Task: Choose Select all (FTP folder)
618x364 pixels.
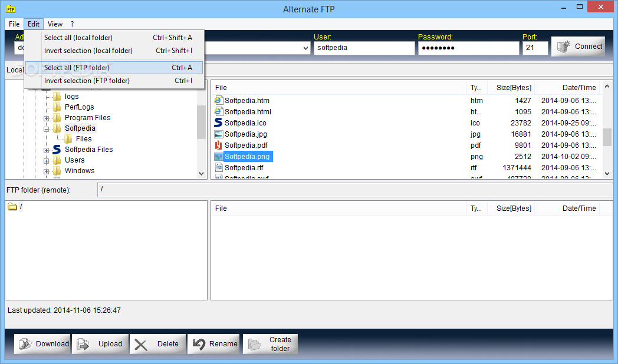Action: [114, 68]
